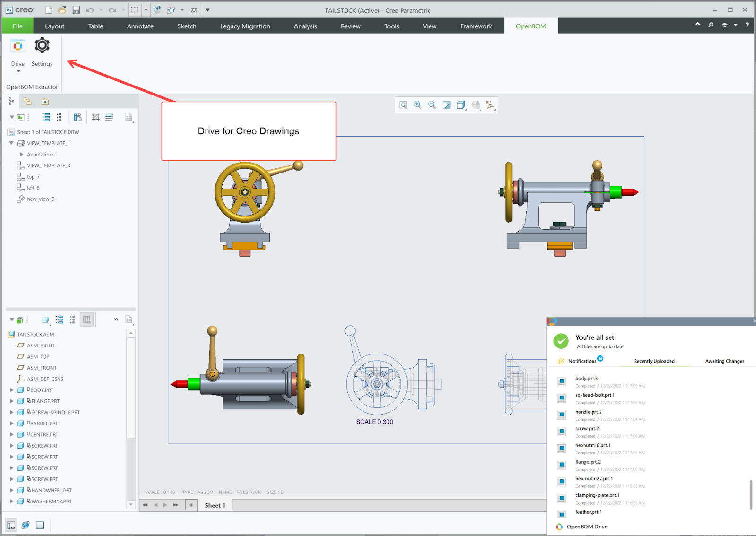This screenshot has width=756, height=536.
Task: Go to the first sheet with rewind arrows
Action: 145,505
